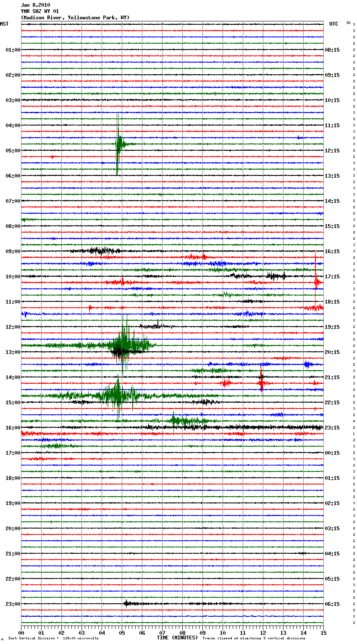Click the 03:15 UTC row label
The image size is (357, 644).
tap(332, 529)
